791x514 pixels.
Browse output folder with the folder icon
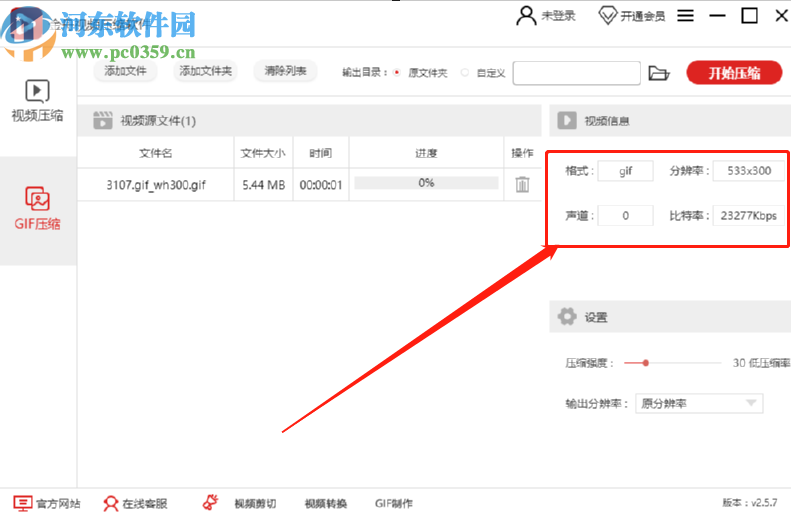pos(658,73)
